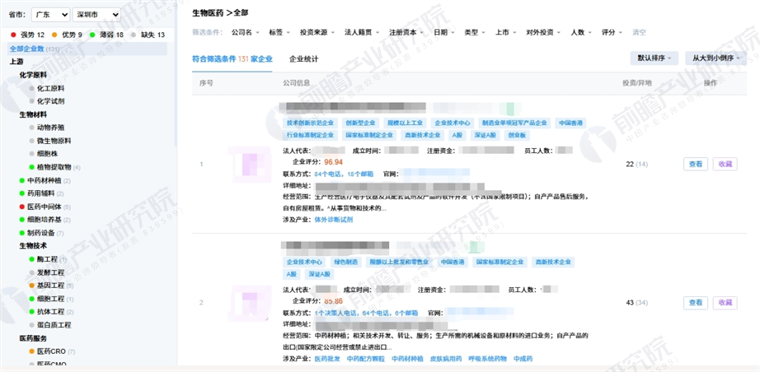Screen dimensions: 760x372
Task: Open the 注册资本 filter dropdown
Action: pos(406,32)
